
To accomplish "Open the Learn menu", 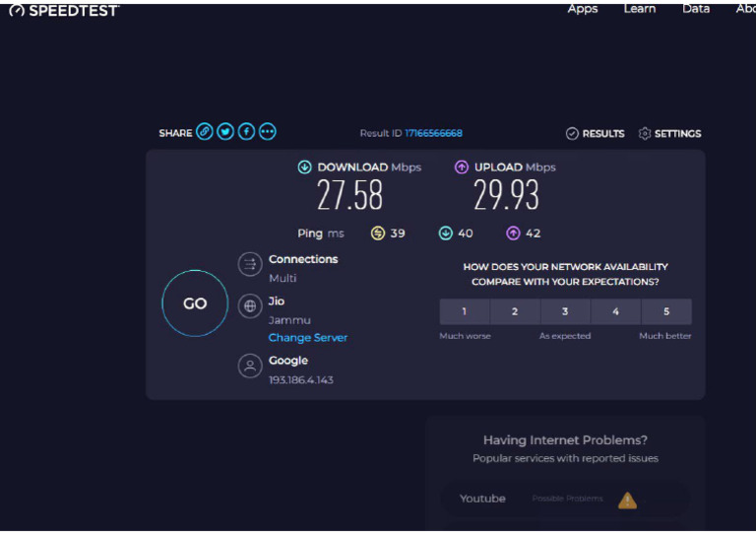I will pos(639,9).
